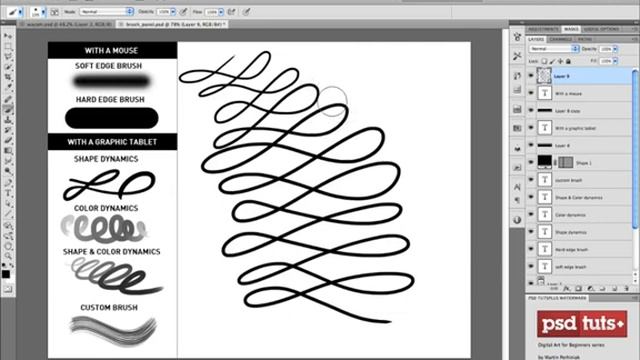Hide the custom brush text layer
The height and width of the screenshot is (360, 640).
tap(531, 180)
